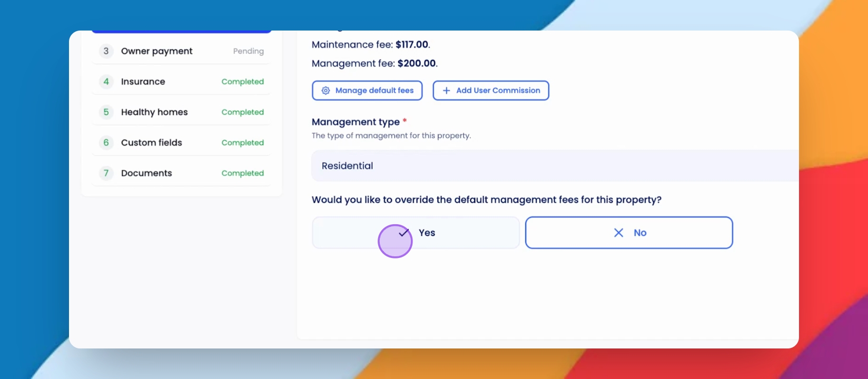Click the gear icon in Manage default fees
Image resolution: width=868 pixels, height=379 pixels.
325,91
